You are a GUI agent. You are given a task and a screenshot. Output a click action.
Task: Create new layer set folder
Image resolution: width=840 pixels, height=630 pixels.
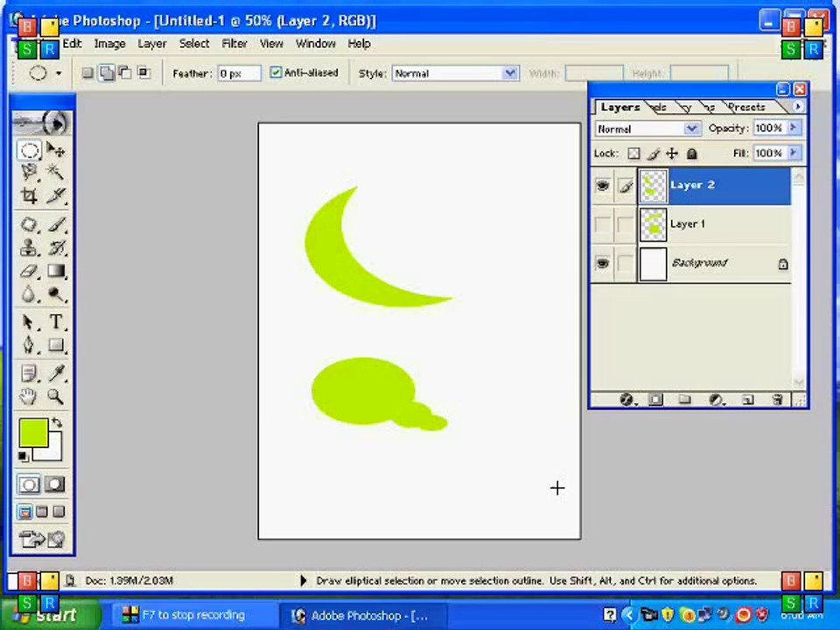click(x=684, y=400)
